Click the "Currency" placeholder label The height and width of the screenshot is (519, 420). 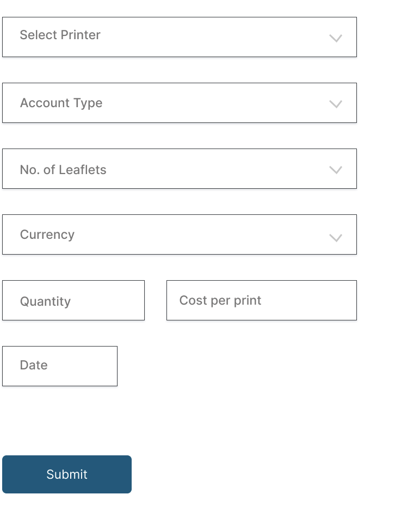pyautogui.click(x=47, y=235)
